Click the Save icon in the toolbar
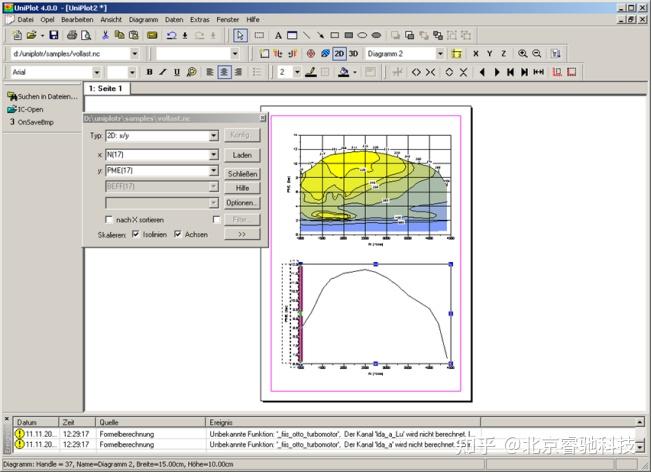This screenshot has height=473, width=652. [56, 35]
